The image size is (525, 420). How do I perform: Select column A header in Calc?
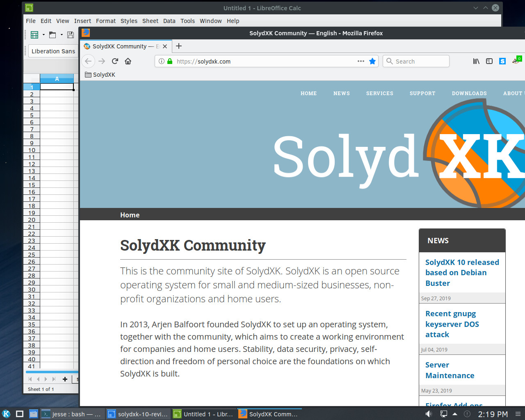[57, 79]
